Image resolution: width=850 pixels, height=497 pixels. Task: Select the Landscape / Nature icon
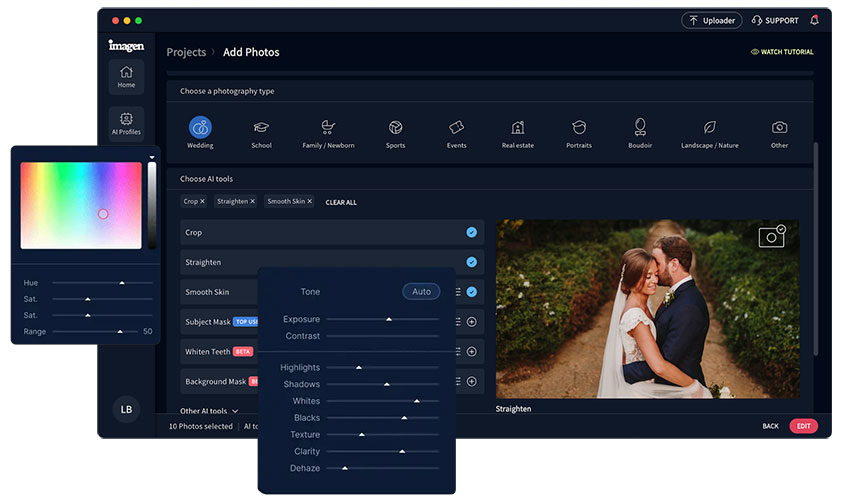[x=709, y=128]
